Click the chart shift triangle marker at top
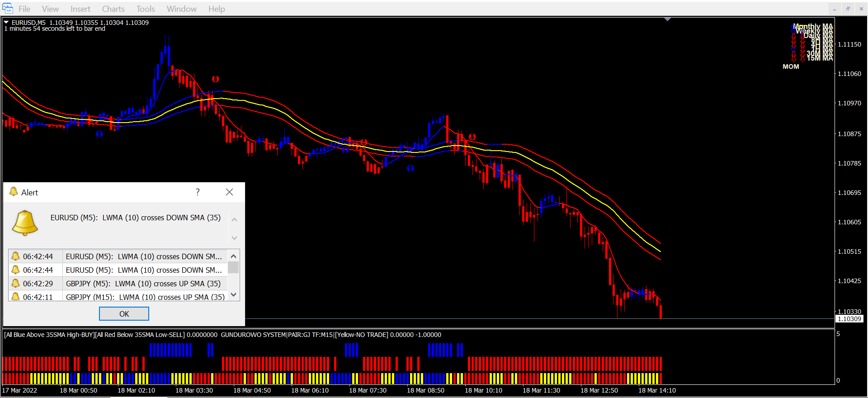Viewport: 868px width, 398px height. point(667,19)
